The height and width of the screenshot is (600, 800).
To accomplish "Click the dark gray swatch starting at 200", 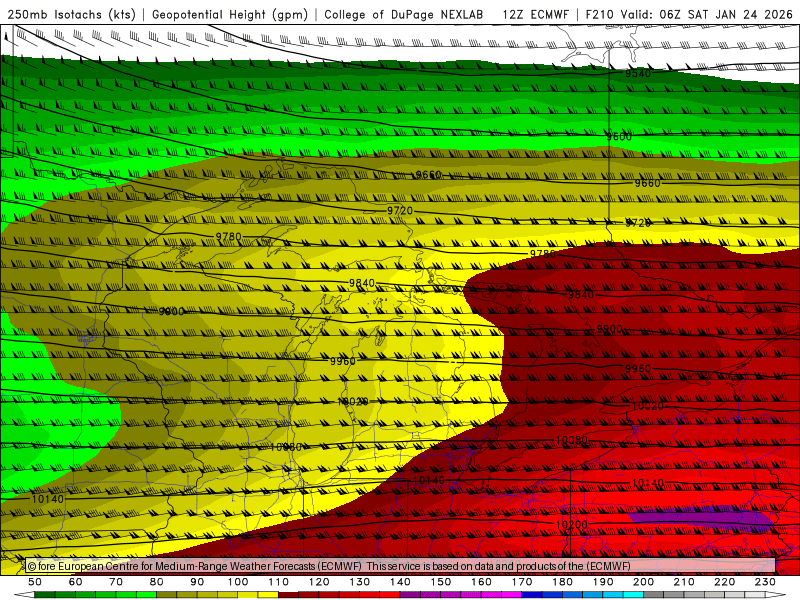I will 654,594.
